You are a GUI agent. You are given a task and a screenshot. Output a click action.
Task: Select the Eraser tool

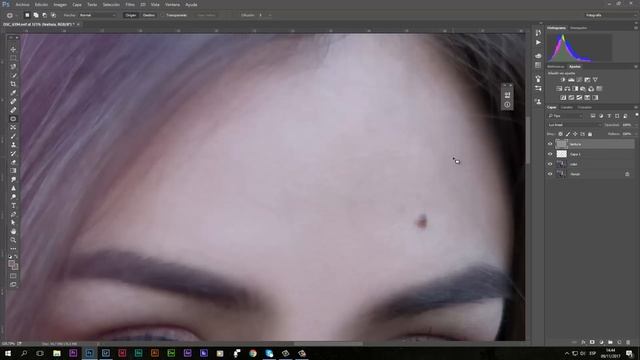(13, 162)
